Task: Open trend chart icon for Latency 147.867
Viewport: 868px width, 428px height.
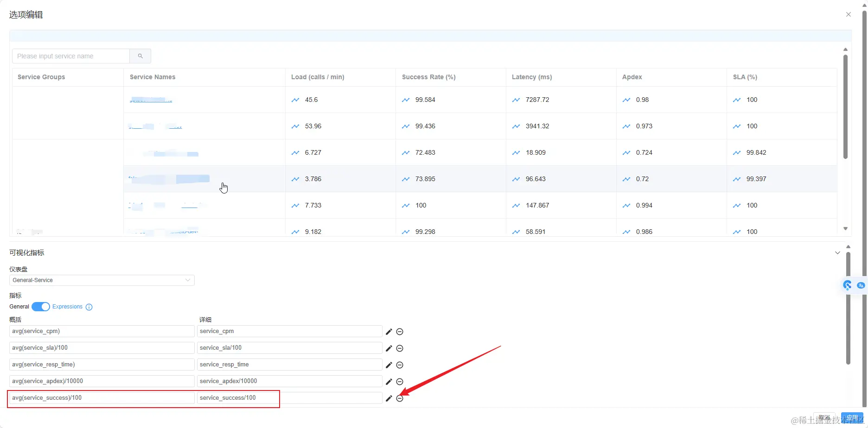Action: coord(516,206)
